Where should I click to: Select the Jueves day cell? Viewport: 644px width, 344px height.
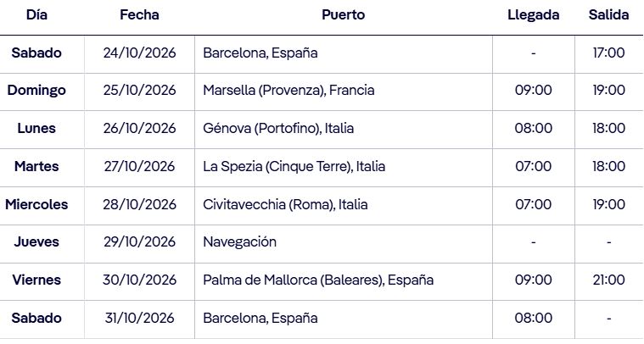pyautogui.click(x=36, y=242)
